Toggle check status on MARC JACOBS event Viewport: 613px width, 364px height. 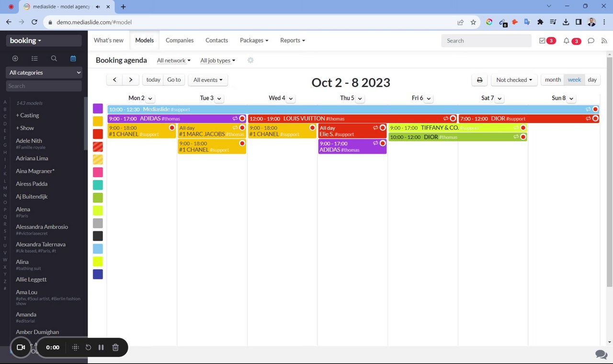tap(242, 128)
